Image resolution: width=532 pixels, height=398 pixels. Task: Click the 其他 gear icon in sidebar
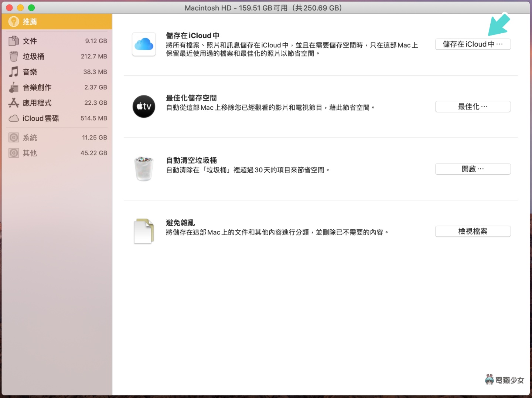point(14,153)
